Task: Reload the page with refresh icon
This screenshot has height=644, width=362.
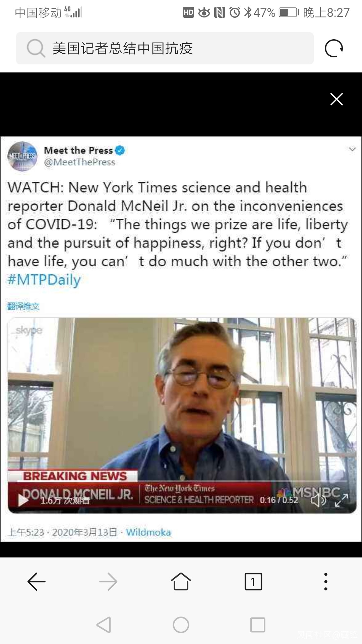Action: (x=334, y=48)
